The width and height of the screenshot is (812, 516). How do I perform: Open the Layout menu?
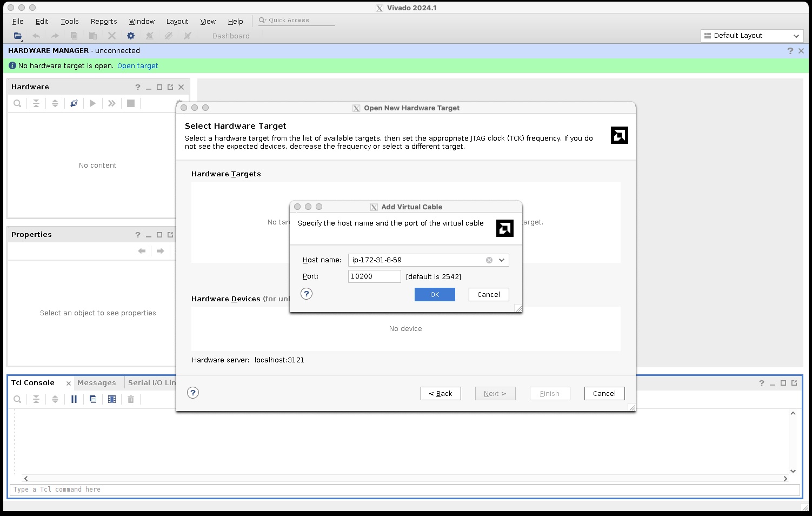pos(177,22)
